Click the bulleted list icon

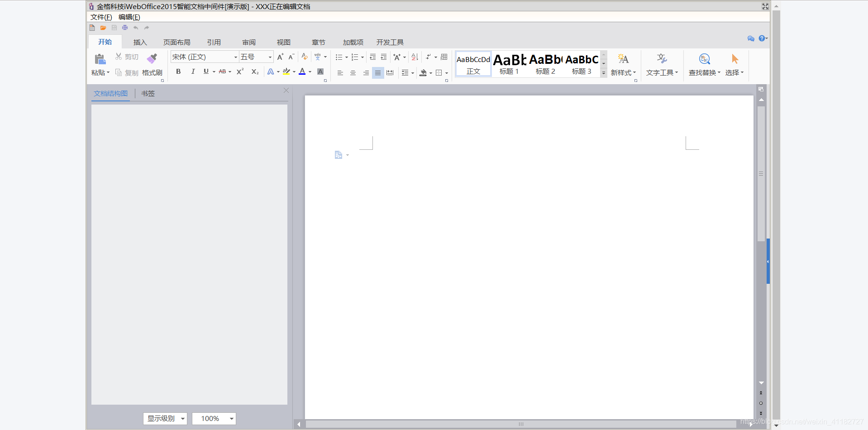click(x=339, y=57)
